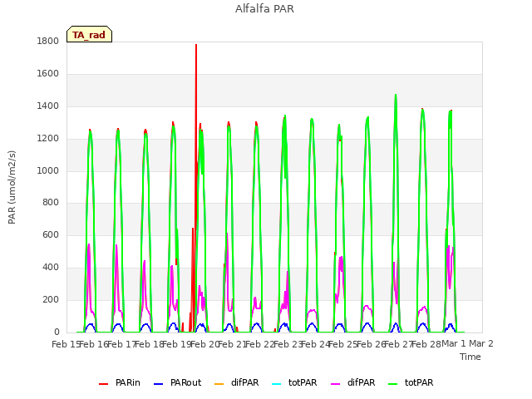Click the TA_rad annotation label
Screen dimensions: 532x399
tap(89, 34)
